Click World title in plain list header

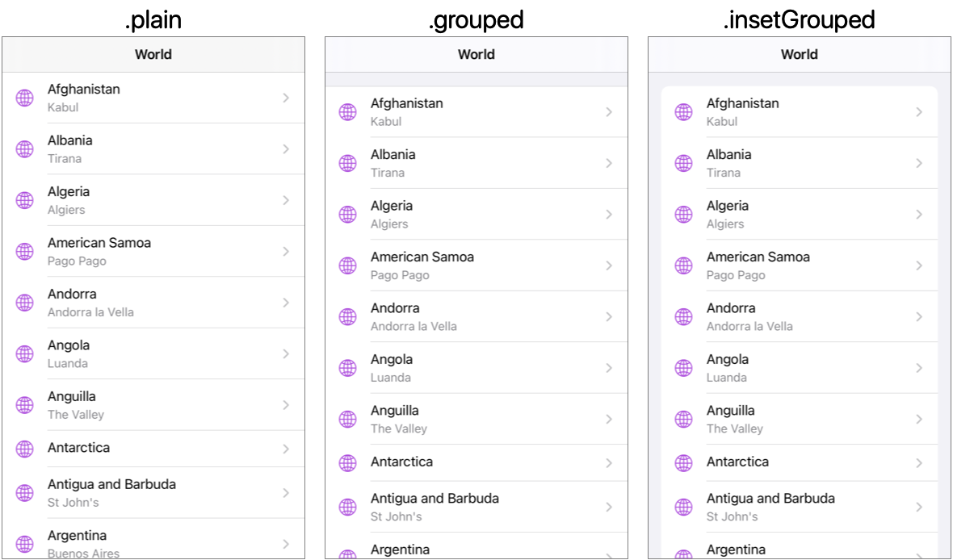[x=153, y=55]
